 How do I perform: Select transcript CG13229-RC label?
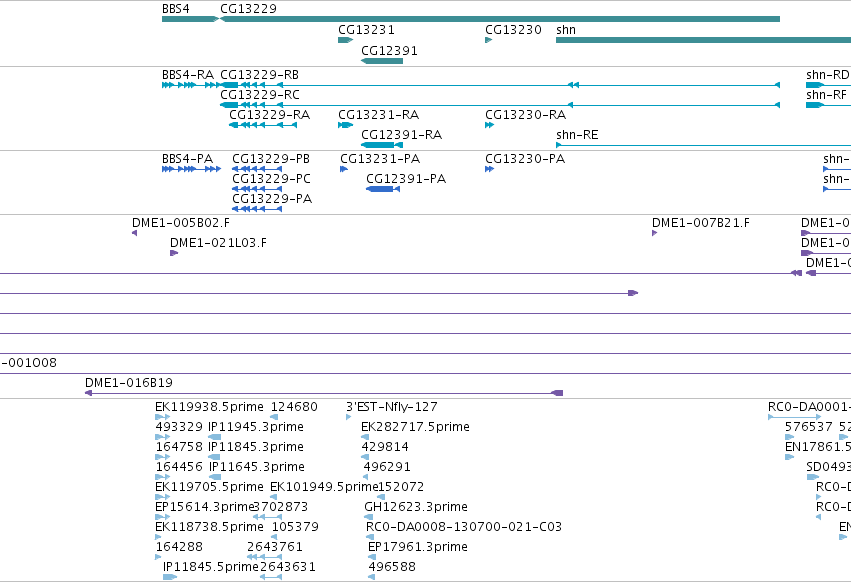tap(259, 95)
